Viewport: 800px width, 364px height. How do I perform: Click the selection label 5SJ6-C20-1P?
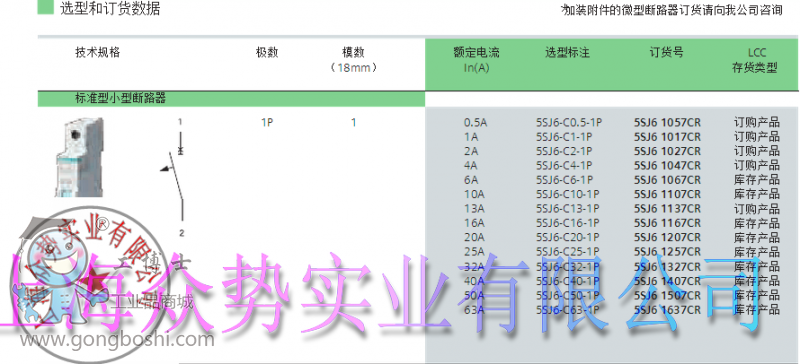[x=568, y=237]
